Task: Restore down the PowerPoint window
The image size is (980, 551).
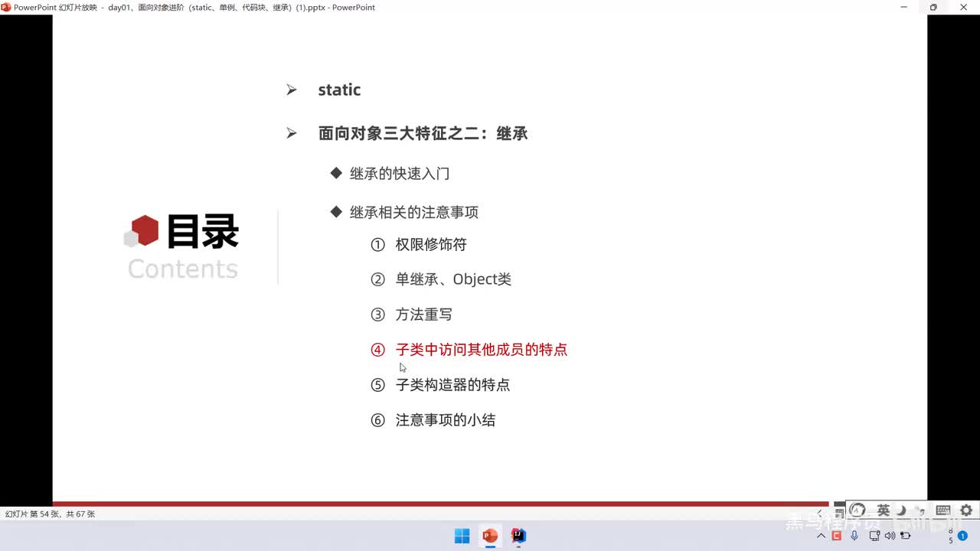Action: pos(933,7)
